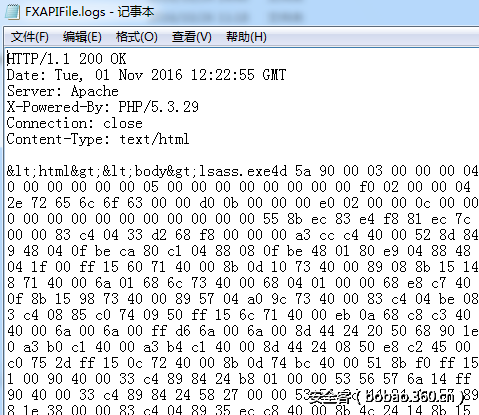Click on the Server: Apache line
The width and height of the screenshot is (479, 415).
(63, 91)
